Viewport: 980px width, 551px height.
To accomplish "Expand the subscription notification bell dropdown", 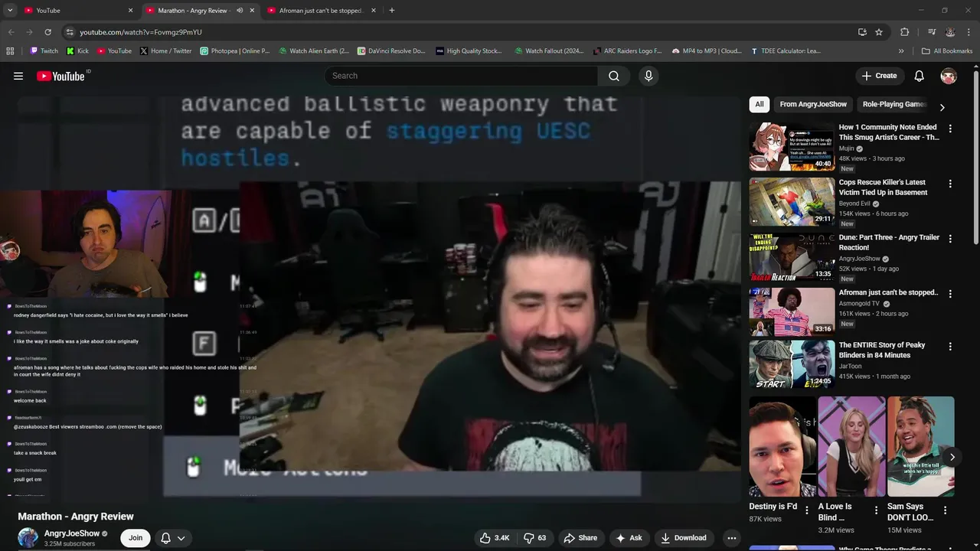I will click(173, 538).
